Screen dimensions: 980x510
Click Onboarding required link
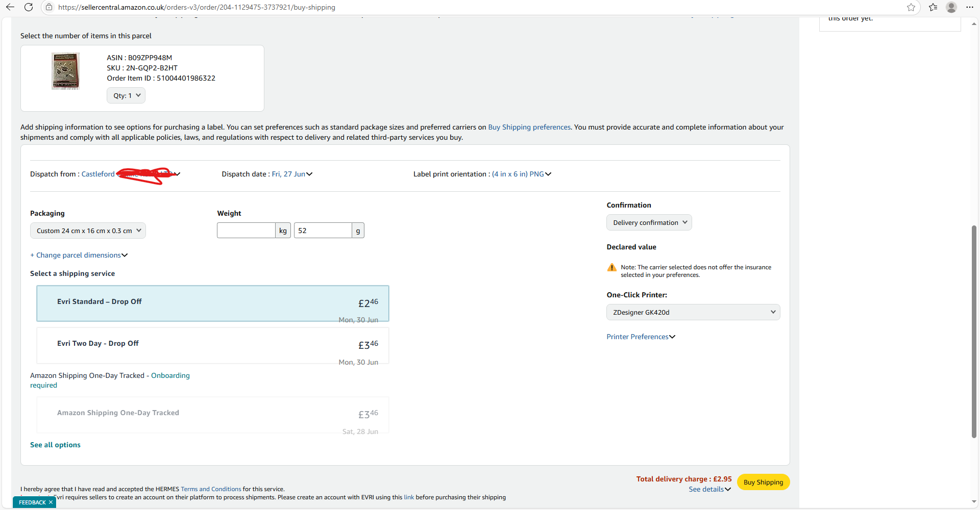tap(110, 380)
